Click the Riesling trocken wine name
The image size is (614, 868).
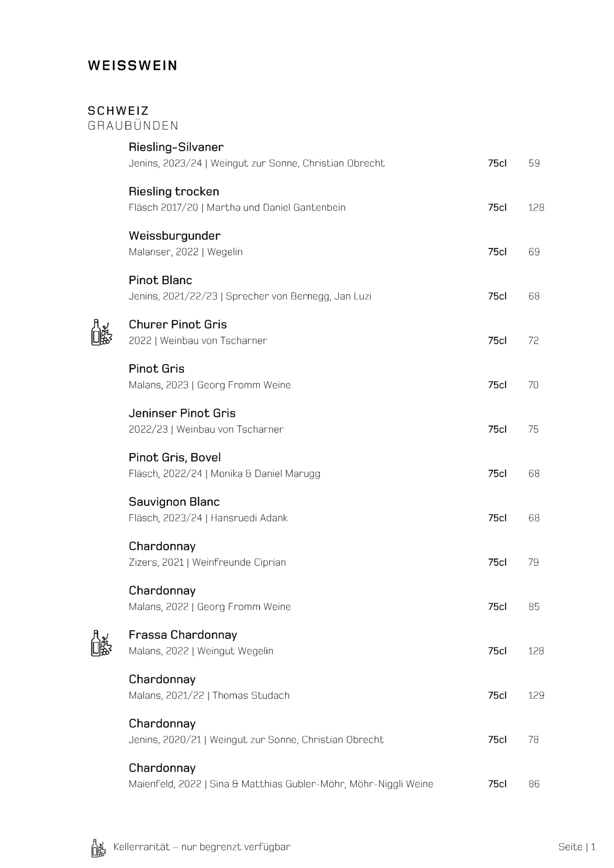[x=174, y=191]
